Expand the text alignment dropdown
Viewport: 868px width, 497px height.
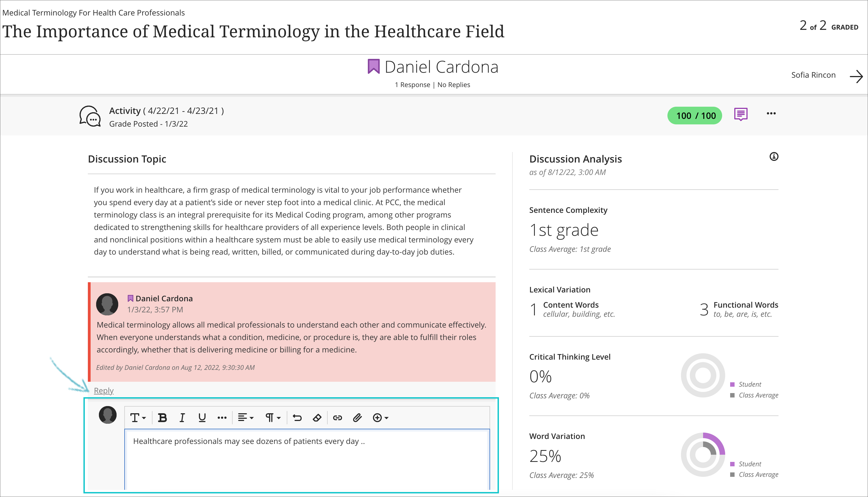point(246,417)
